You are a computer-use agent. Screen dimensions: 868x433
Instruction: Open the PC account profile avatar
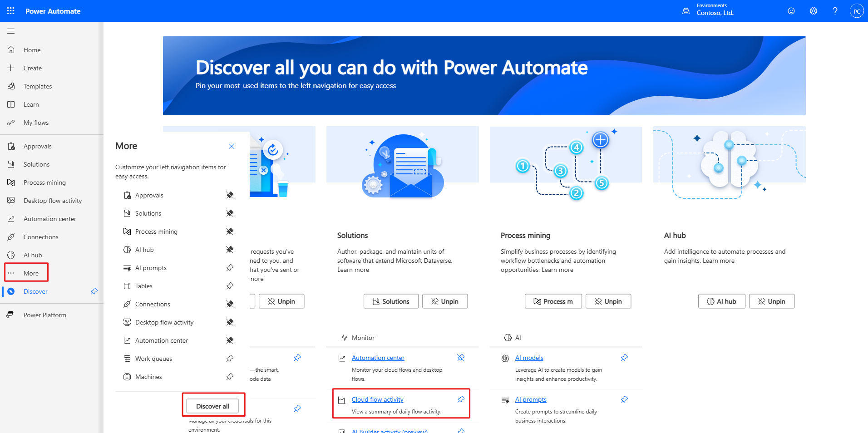click(x=856, y=11)
